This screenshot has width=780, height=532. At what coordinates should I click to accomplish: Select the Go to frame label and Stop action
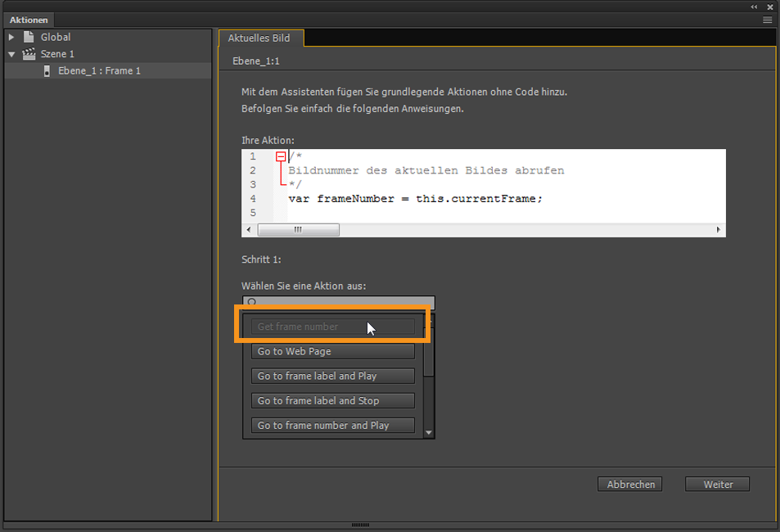pos(332,400)
